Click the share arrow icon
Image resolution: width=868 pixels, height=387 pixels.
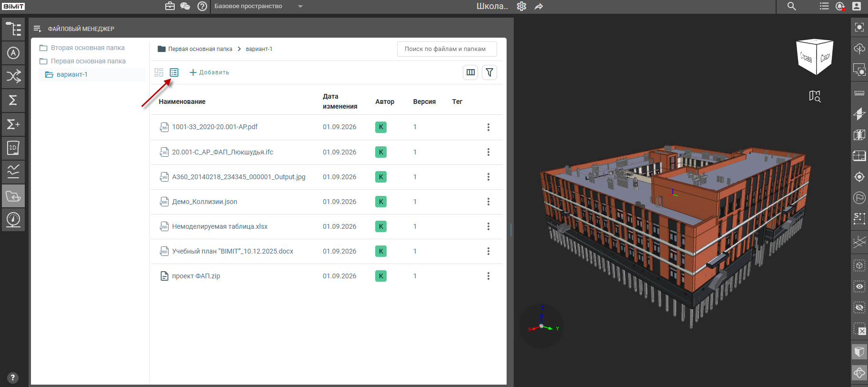[x=539, y=6]
